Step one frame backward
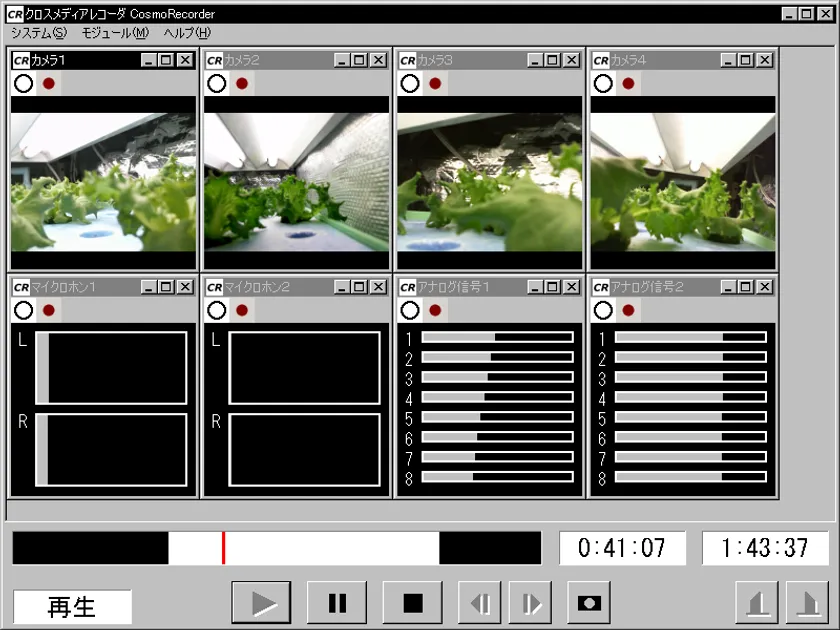 tap(479, 603)
